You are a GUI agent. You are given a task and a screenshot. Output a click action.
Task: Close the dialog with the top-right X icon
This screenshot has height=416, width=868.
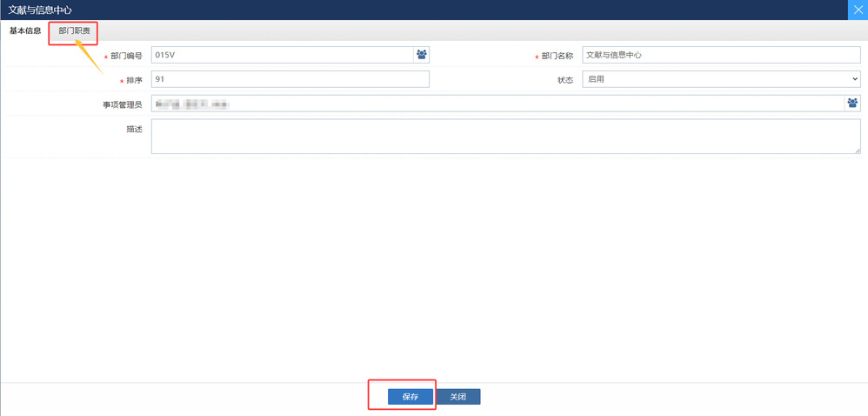click(858, 10)
